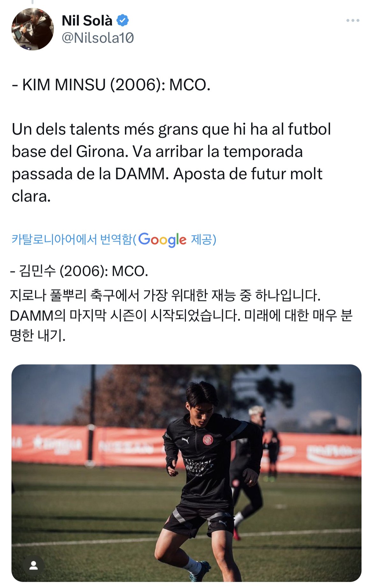Screen dimensions: 373x588
Task: Tap the 제공) text after Google logo
Action: [203, 239]
